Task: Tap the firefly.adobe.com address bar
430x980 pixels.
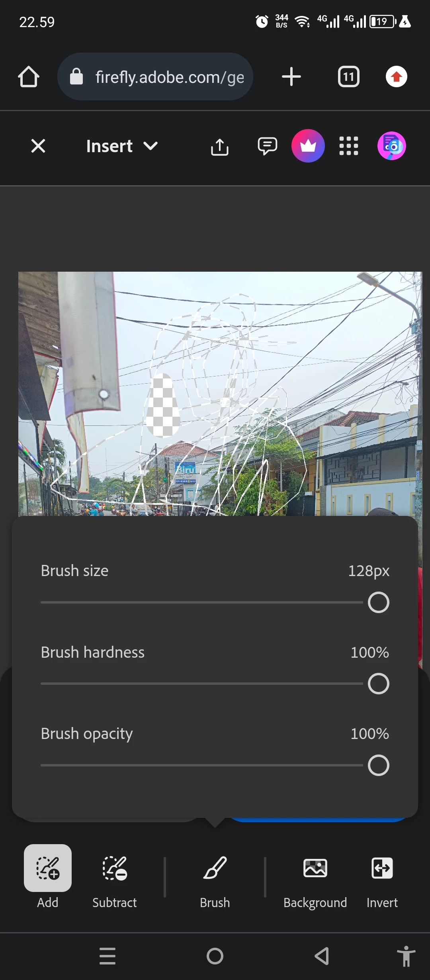Action: [155, 76]
